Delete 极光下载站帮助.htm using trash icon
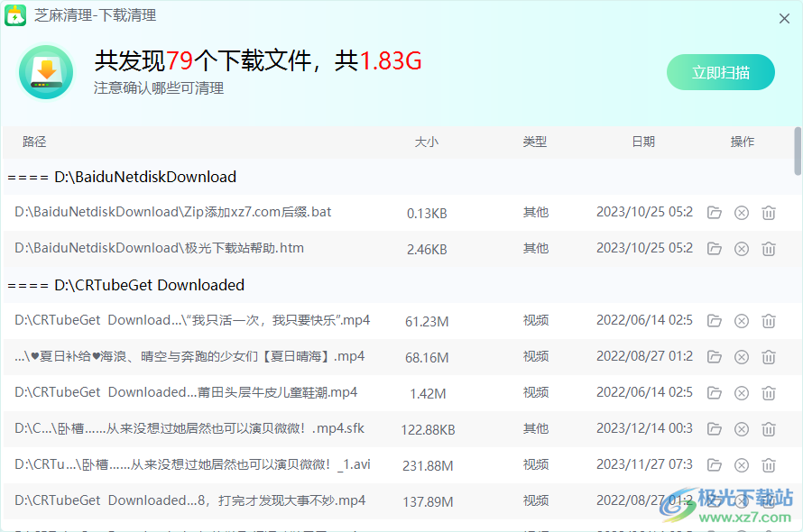This screenshot has height=532, width=803. tap(769, 249)
